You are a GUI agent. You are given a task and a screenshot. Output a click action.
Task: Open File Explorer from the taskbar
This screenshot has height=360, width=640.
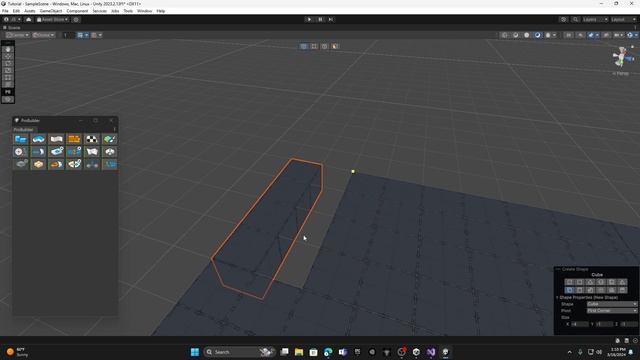(x=299, y=352)
